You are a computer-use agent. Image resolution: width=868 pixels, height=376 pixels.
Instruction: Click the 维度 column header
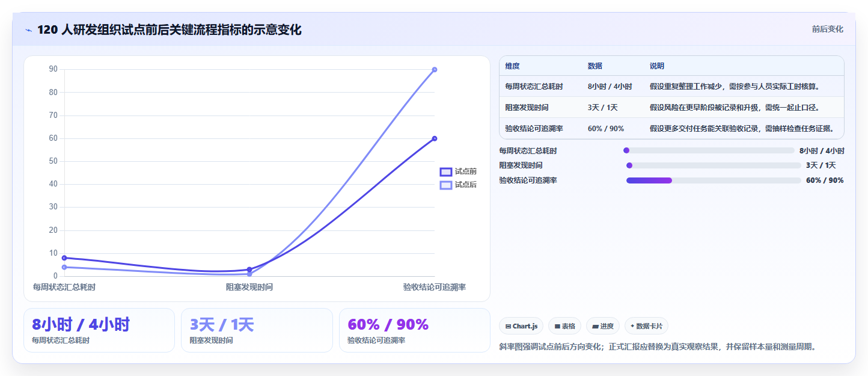point(512,66)
